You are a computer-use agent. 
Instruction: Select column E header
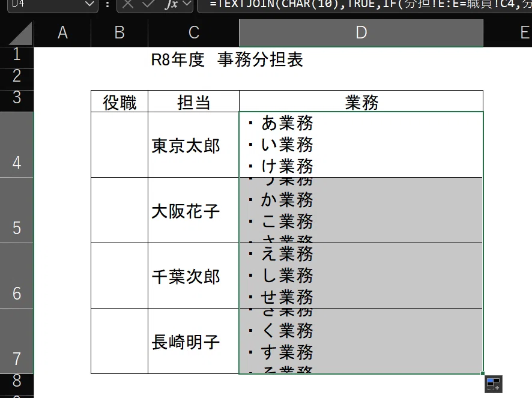(x=508, y=33)
